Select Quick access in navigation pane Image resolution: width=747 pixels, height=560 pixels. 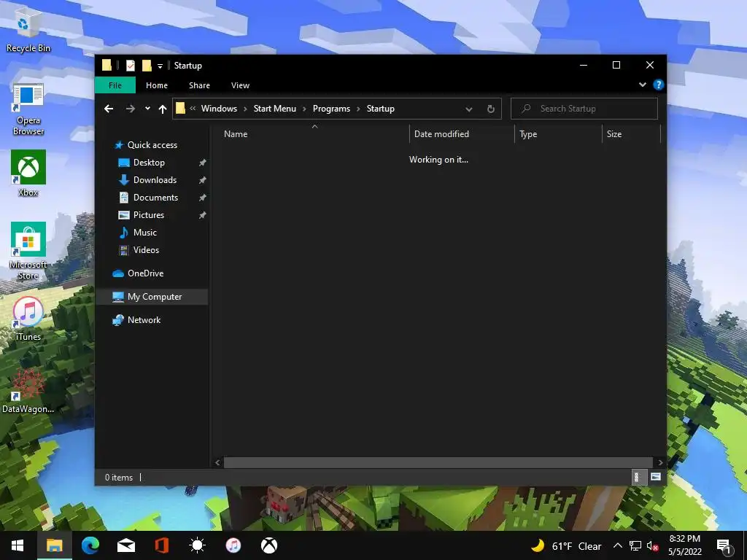(x=152, y=145)
